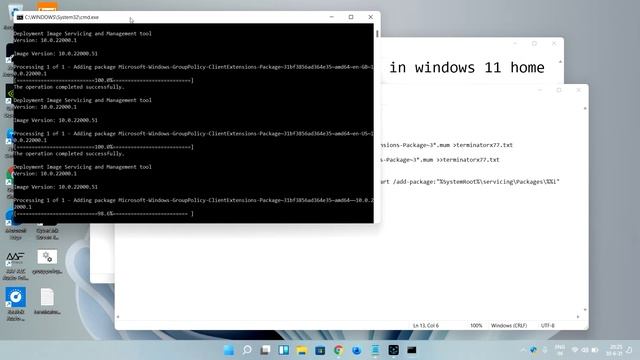Image resolution: width=640 pixels, height=360 pixels.
Task: Click front Notepad scroll-down arrow
Action: tap(585, 310)
